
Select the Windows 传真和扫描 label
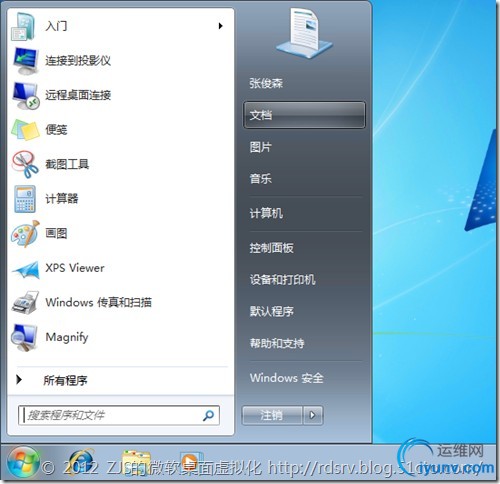tap(99, 302)
